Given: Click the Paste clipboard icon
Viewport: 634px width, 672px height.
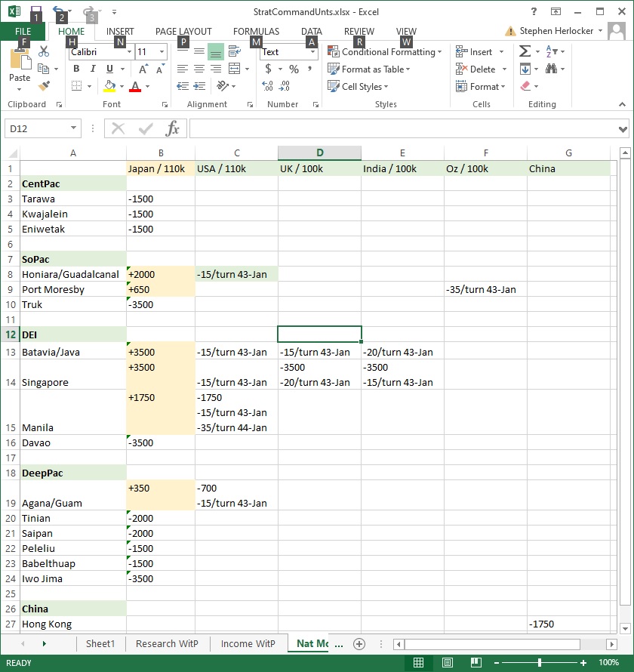Looking at the screenshot, I should point(20,60).
